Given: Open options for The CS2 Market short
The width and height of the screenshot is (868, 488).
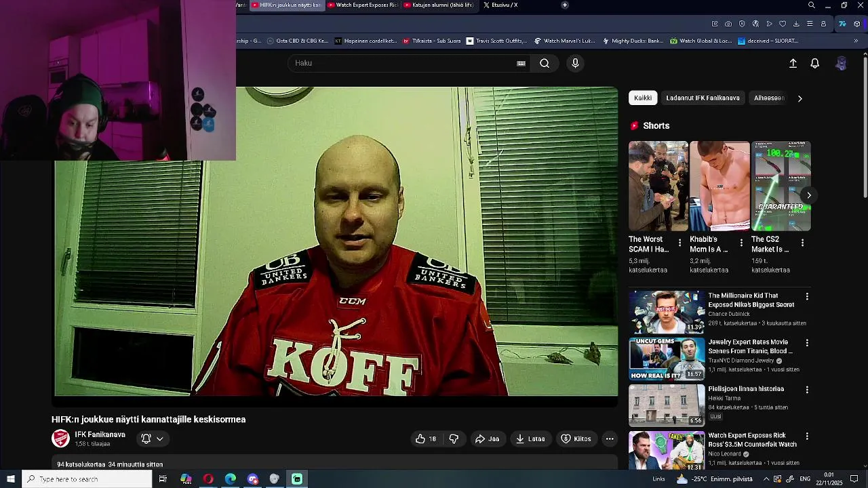Looking at the screenshot, I should pyautogui.click(x=802, y=243).
